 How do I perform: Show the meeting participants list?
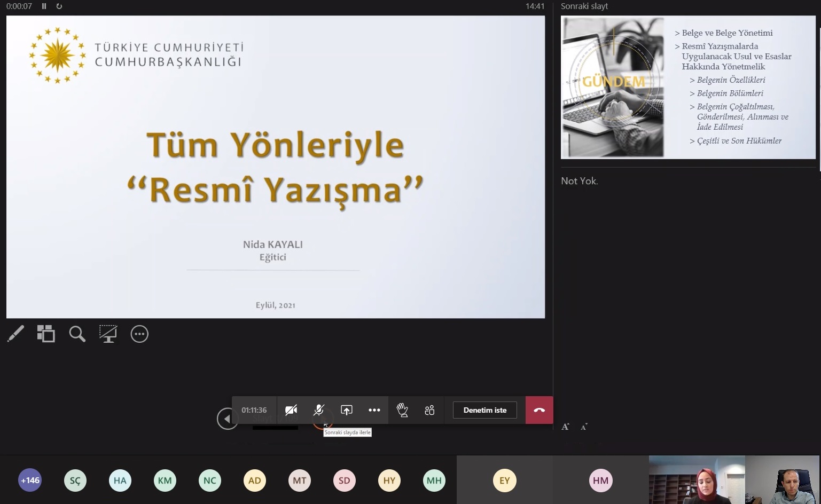tap(429, 410)
